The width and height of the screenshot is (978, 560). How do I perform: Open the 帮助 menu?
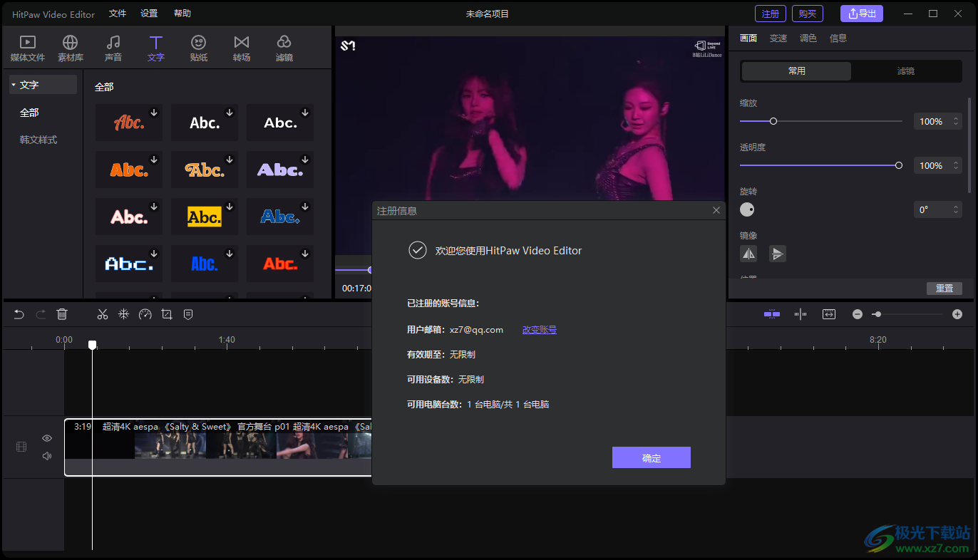click(x=182, y=14)
